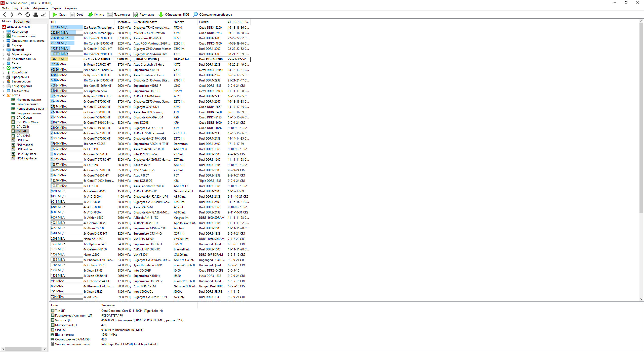Sort by the Системная плата column header
This screenshot has width=644, height=352.
tap(152, 22)
